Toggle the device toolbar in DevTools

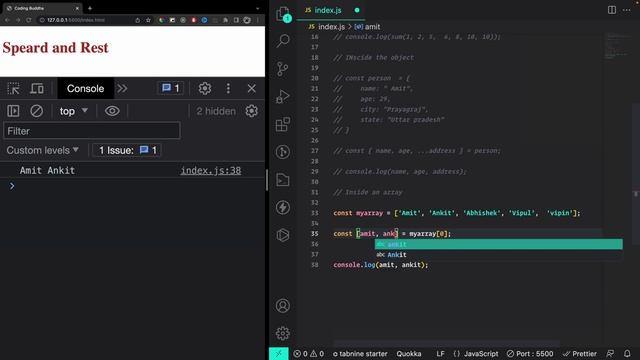(x=37, y=89)
